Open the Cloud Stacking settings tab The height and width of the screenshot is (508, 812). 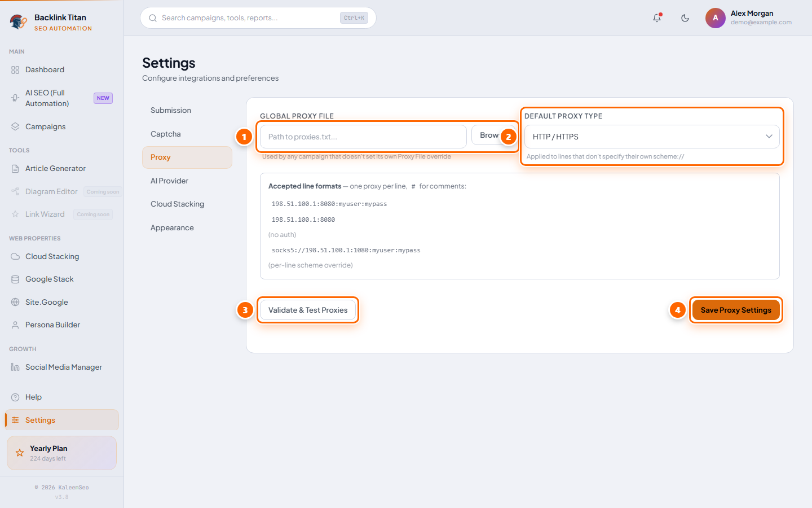tap(187, 204)
